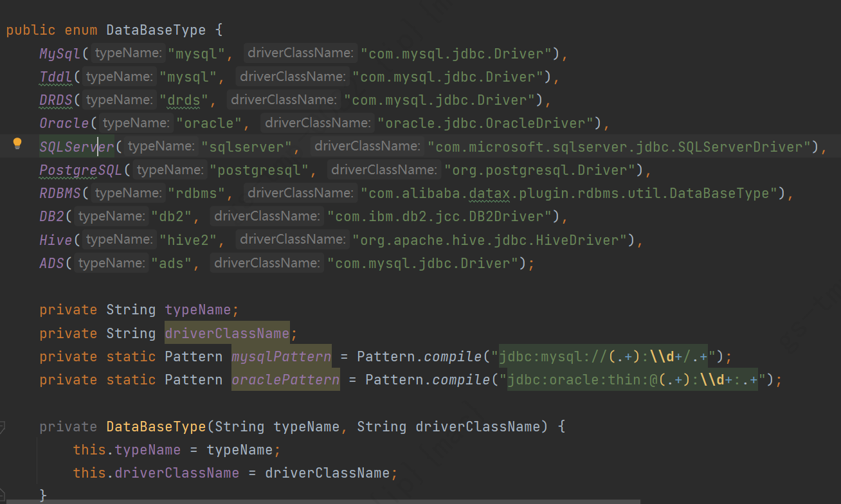Click the driverClassName hint on the Hive line
Image resolution: width=841 pixels, height=504 pixels.
click(293, 239)
